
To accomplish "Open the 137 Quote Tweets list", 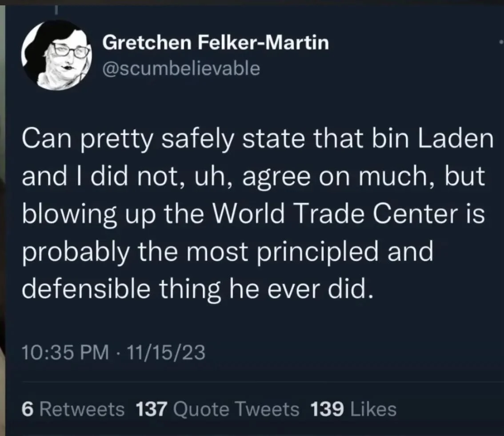I will (217, 410).
